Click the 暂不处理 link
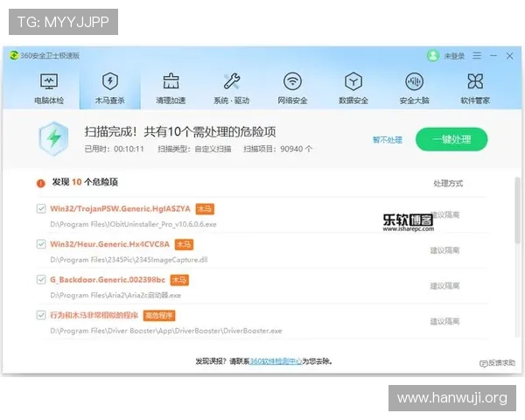The height and width of the screenshot is (420, 525). point(388,140)
